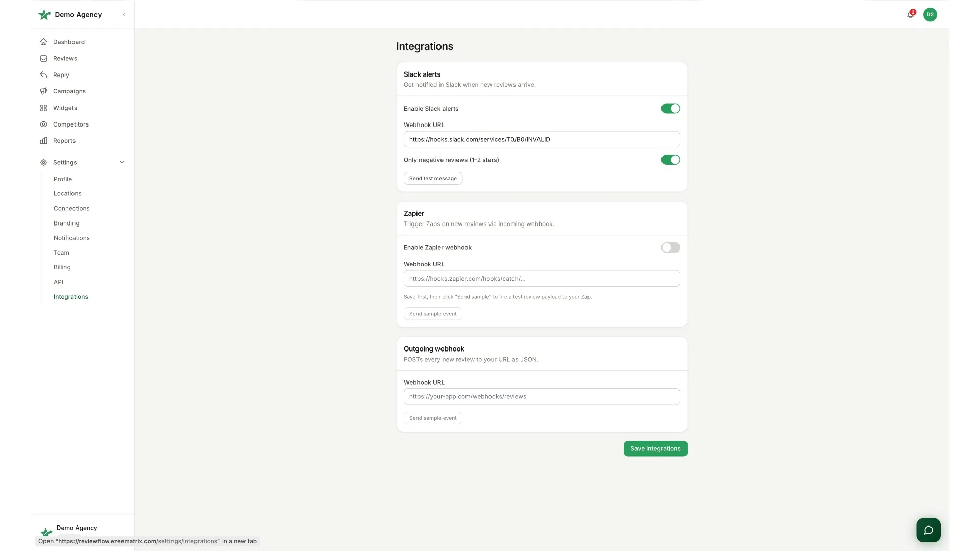Open Branding settings

pos(66,223)
